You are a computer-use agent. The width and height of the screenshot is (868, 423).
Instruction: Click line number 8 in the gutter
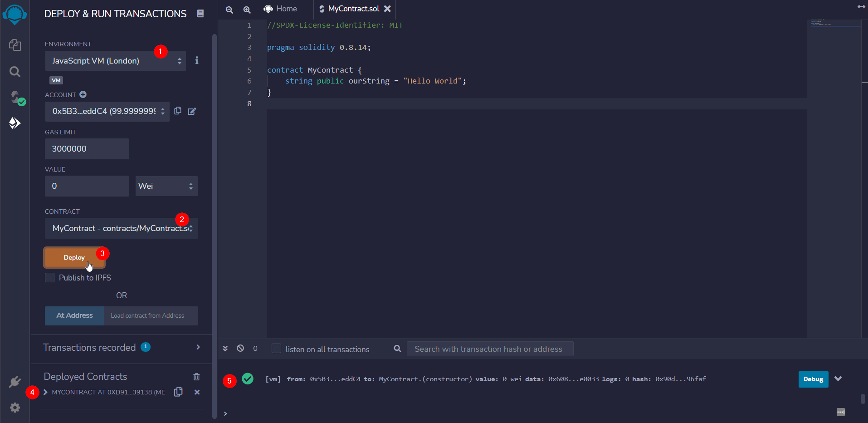click(249, 103)
